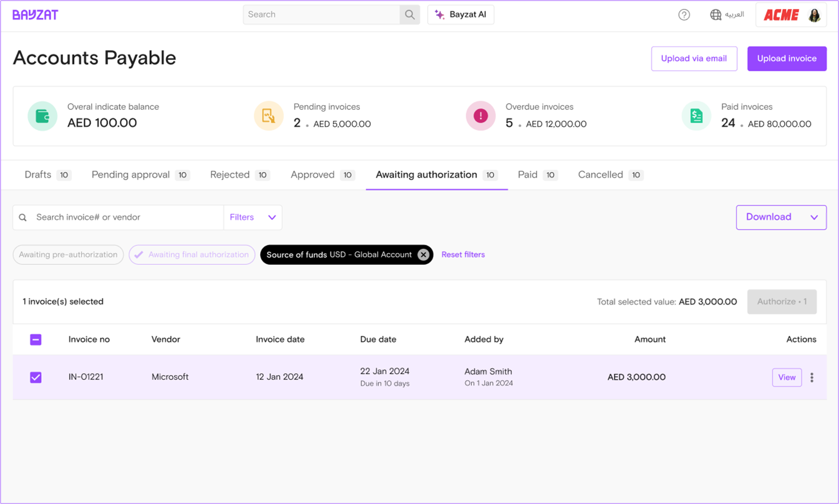Toggle the Awaiting final authorization chip
The height and width of the screenshot is (504, 839).
coord(192,254)
